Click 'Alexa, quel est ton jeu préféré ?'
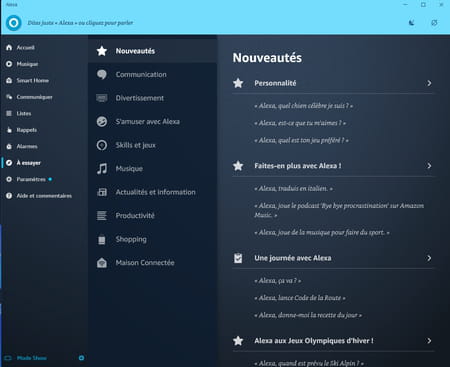Image resolution: width=450 pixels, height=367 pixels. point(301,140)
